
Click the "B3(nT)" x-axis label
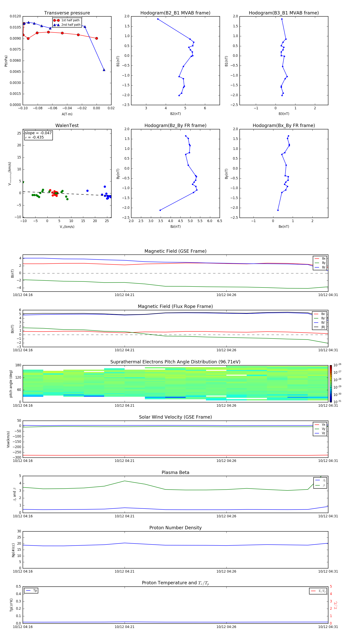284,114
